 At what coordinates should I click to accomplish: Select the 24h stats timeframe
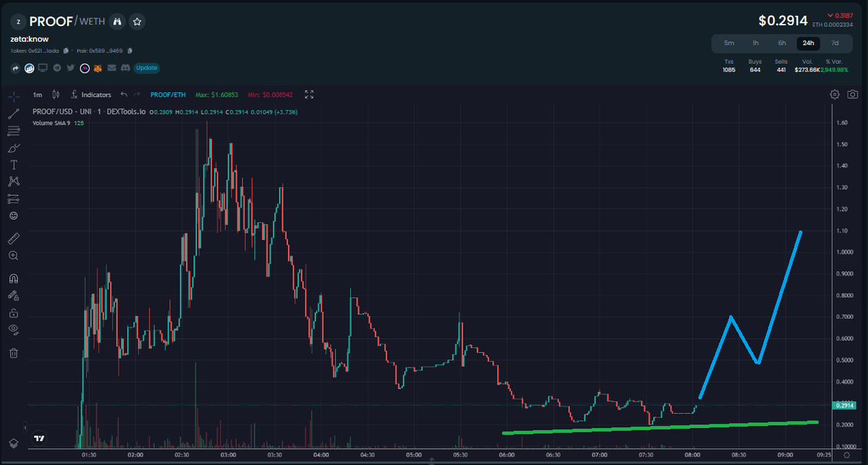[x=809, y=43]
